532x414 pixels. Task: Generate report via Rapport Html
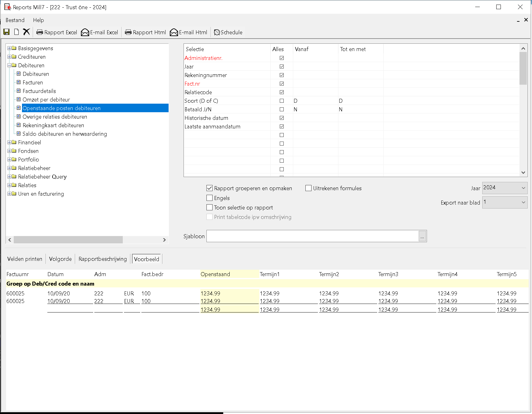145,32
